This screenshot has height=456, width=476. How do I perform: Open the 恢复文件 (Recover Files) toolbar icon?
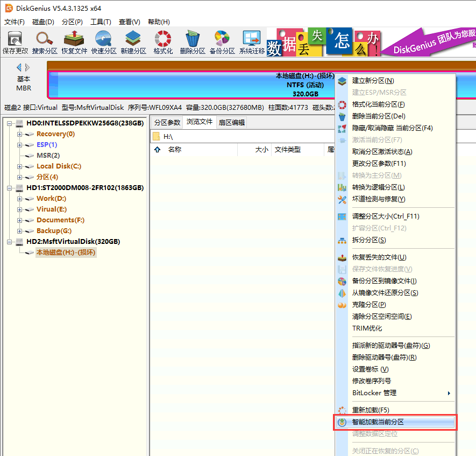point(74,42)
